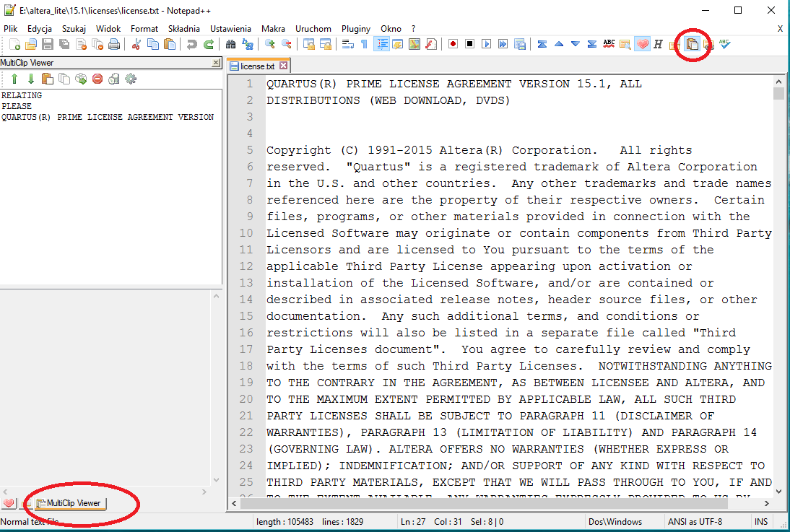Screen dimensions: 790x532
Task: Open Find with the binoculars icon
Action: 230,44
